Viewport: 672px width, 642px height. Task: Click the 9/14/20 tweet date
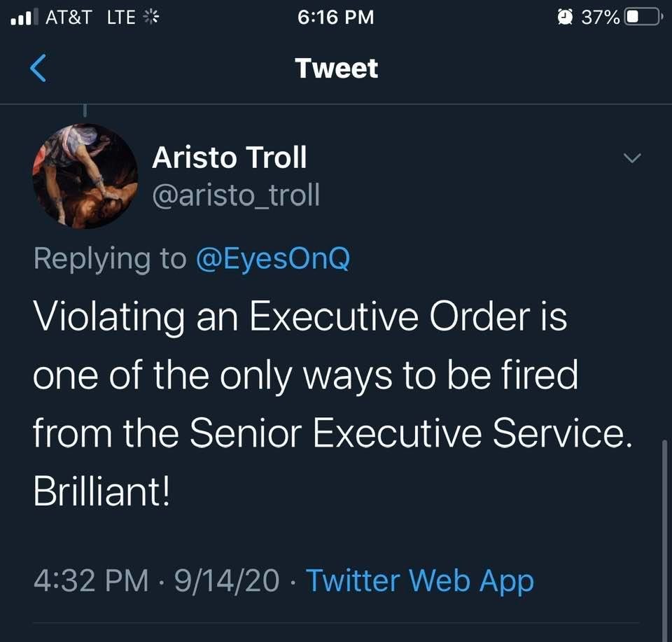[226, 580]
